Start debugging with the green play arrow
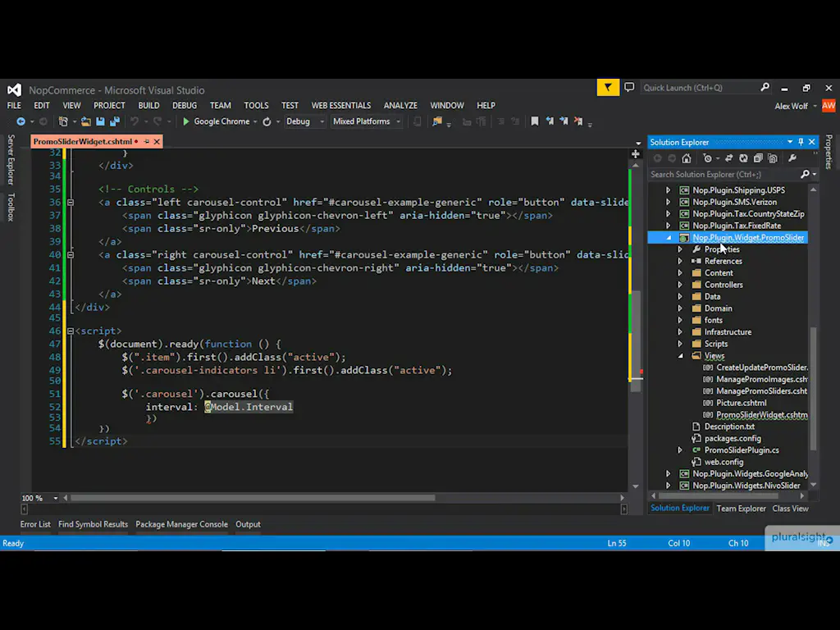This screenshot has height=630, width=840. (x=186, y=121)
